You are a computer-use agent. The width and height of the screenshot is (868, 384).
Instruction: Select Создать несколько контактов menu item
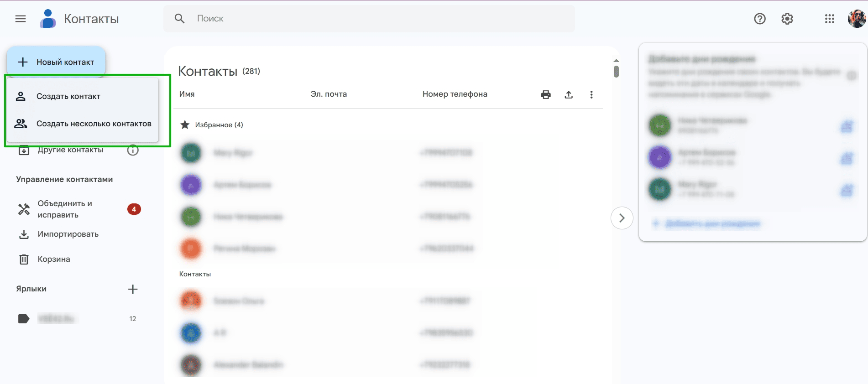point(83,124)
